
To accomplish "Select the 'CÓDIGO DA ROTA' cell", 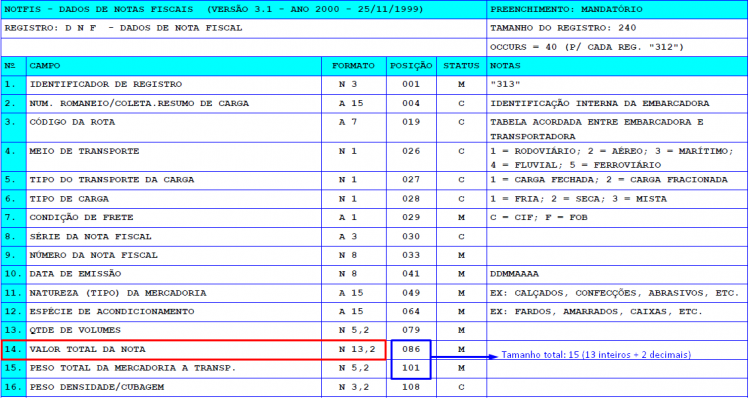I will coord(174,128).
